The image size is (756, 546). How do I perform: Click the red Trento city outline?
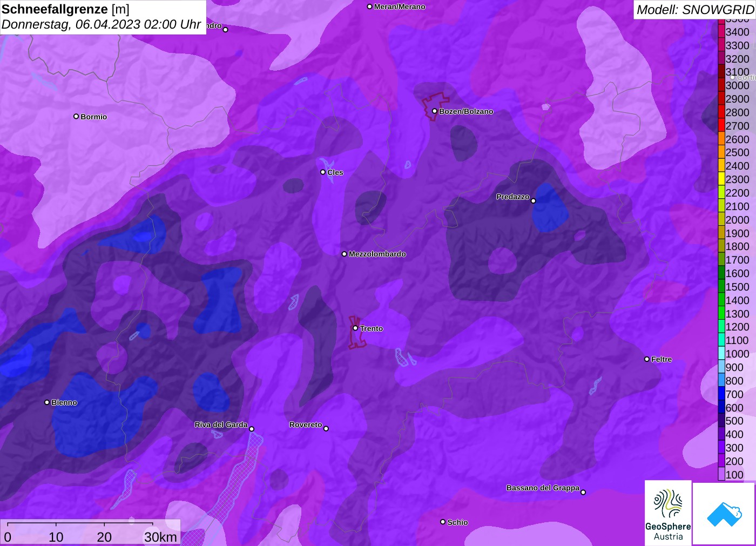click(x=357, y=332)
